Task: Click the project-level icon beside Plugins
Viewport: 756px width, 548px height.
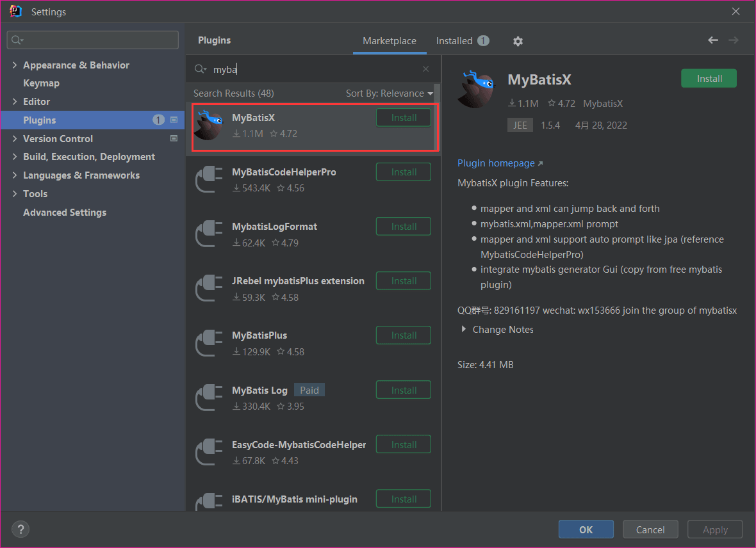Action: click(x=174, y=120)
